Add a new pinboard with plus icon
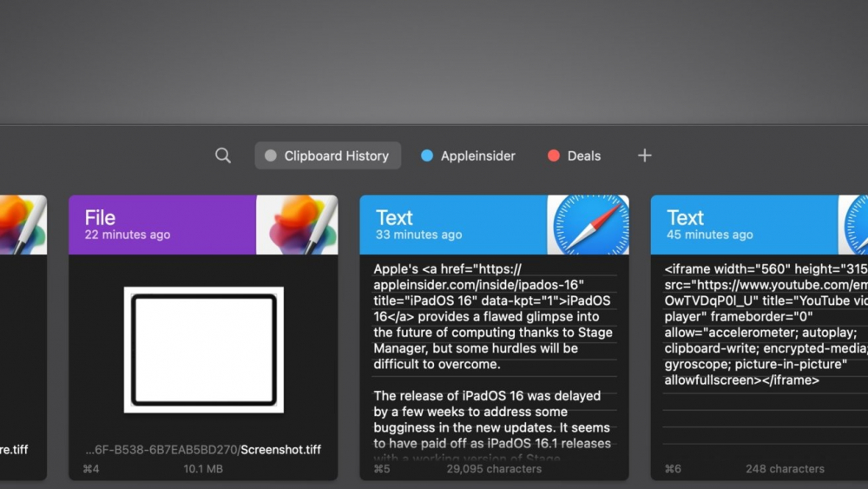Screen dimensions: 868x489 (x=644, y=155)
